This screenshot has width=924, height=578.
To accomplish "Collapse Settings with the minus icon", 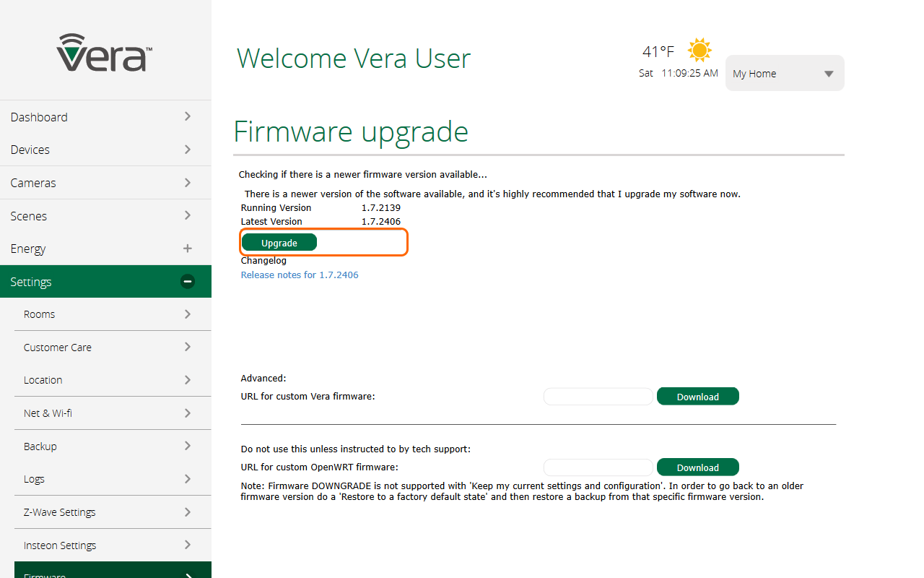I will click(x=188, y=282).
